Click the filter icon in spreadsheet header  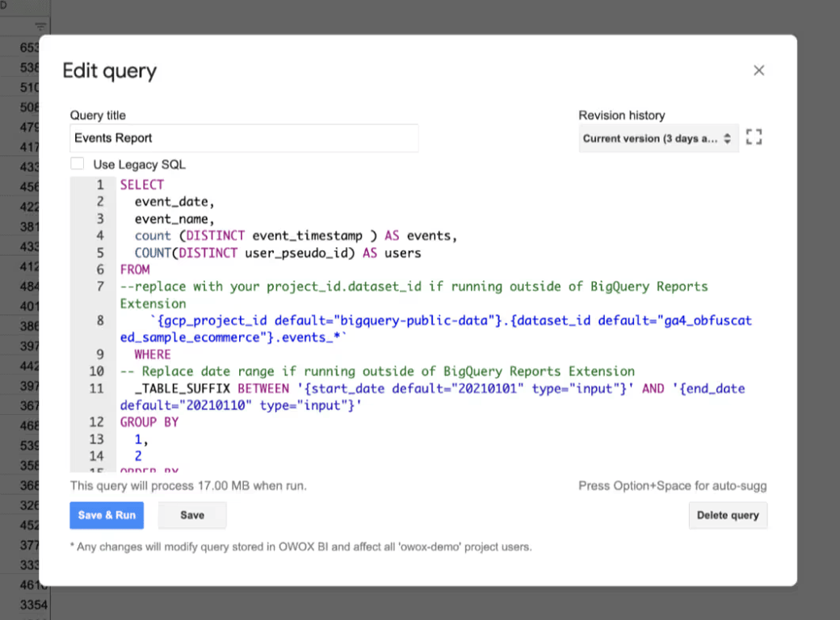click(x=40, y=26)
